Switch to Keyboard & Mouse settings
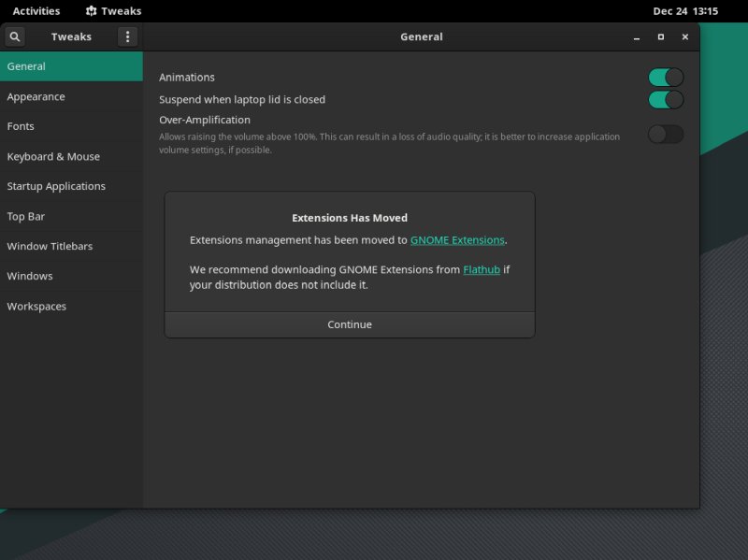 (53, 156)
